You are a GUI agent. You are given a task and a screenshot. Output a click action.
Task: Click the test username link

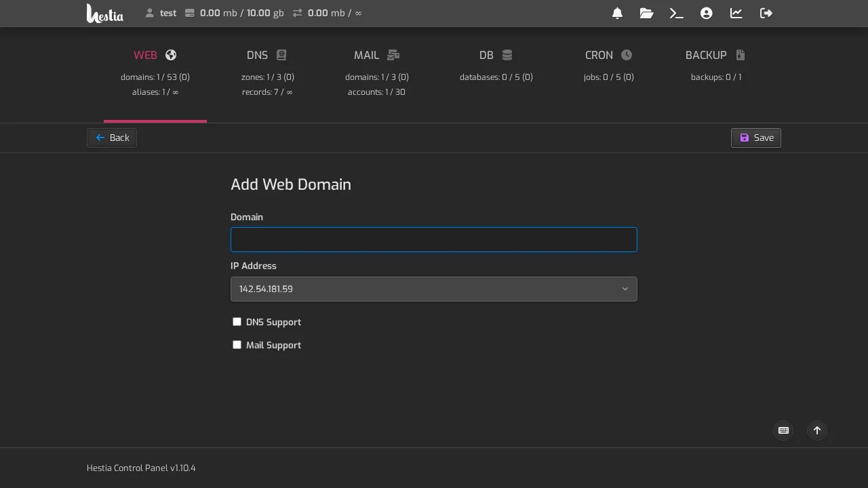(x=168, y=13)
